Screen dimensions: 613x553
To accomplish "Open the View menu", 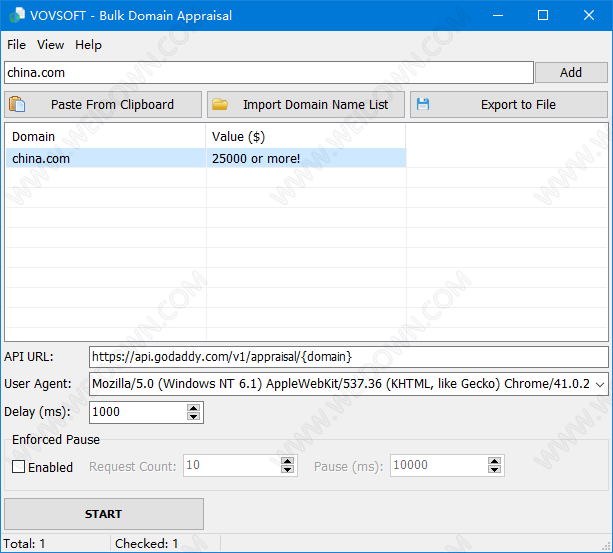I will tap(50, 45).
